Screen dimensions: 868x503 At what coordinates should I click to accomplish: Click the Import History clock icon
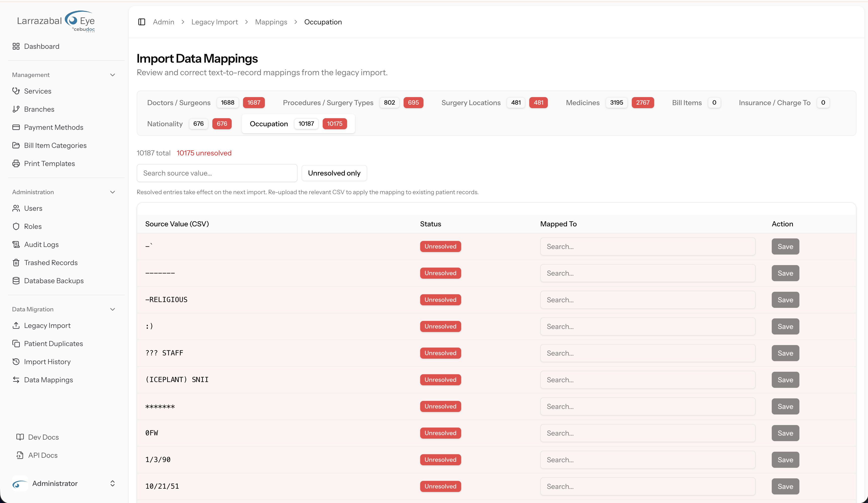[16, 362]
